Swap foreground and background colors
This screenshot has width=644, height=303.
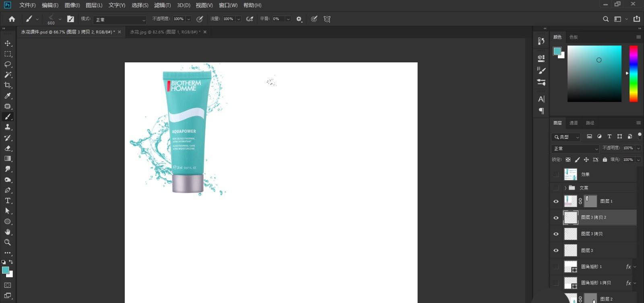click(x=11, y=262)
